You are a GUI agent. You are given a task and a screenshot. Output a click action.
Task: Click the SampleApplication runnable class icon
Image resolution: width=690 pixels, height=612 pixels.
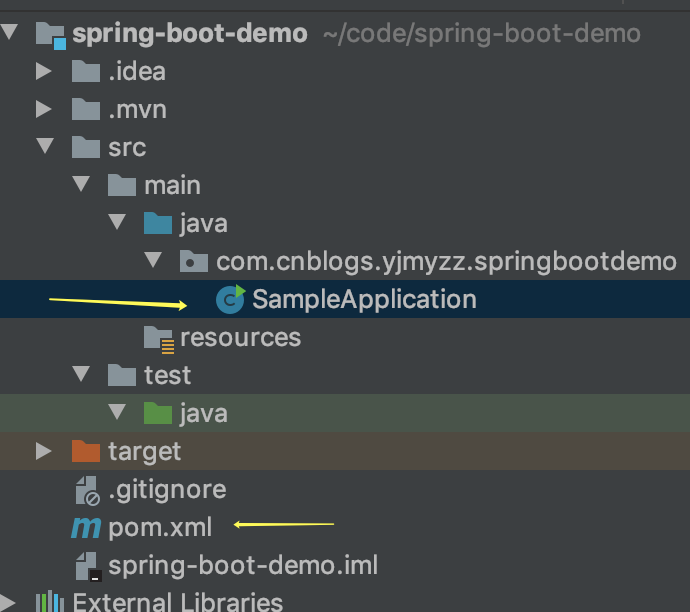[x=231, y=299]
